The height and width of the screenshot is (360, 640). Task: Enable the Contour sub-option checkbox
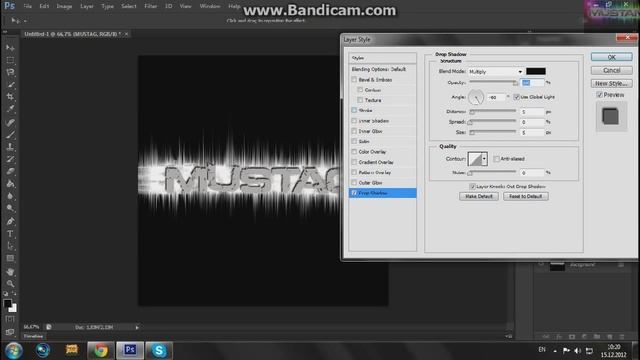tap(360, 90)
